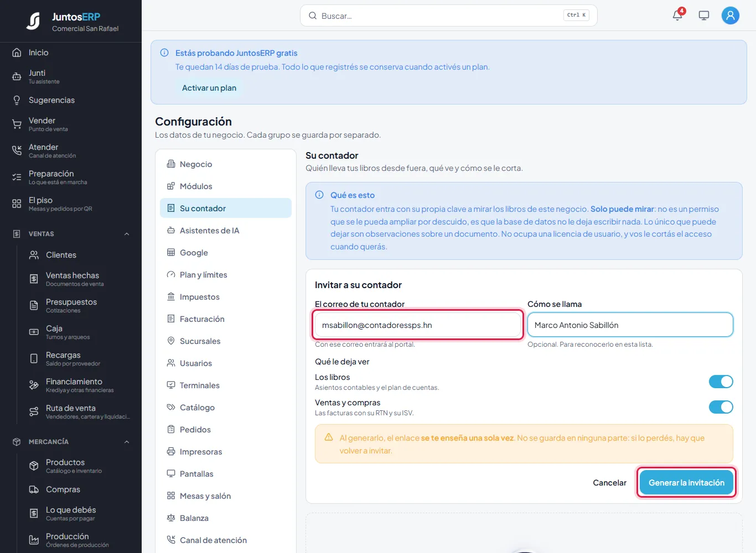
Task: Select Asistentes de IA settings tab
Action: coord(226,231)
